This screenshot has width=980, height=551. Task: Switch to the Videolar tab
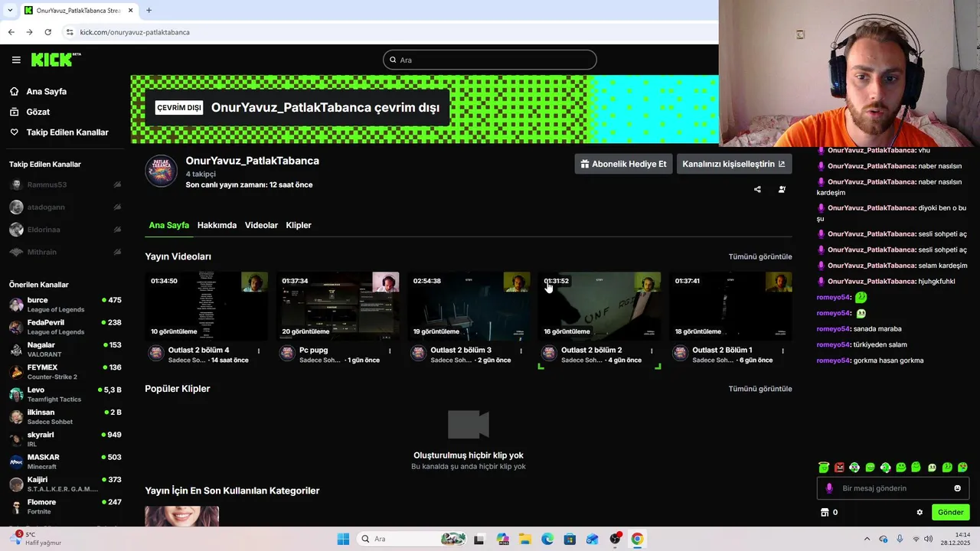[261, 225]
